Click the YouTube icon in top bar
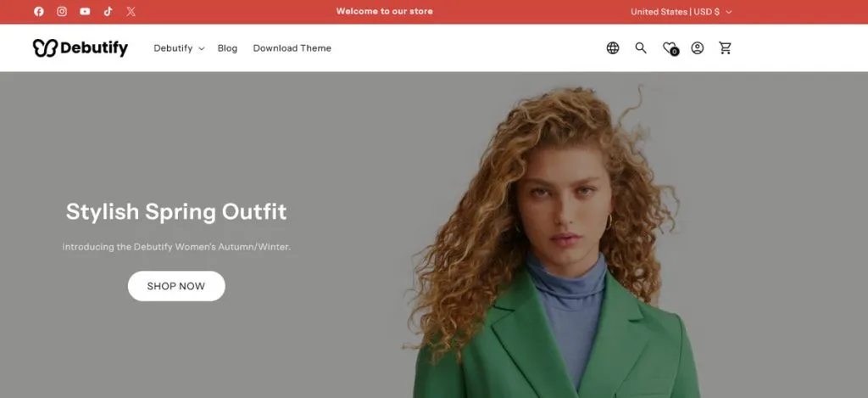 (x=85, y=12)
